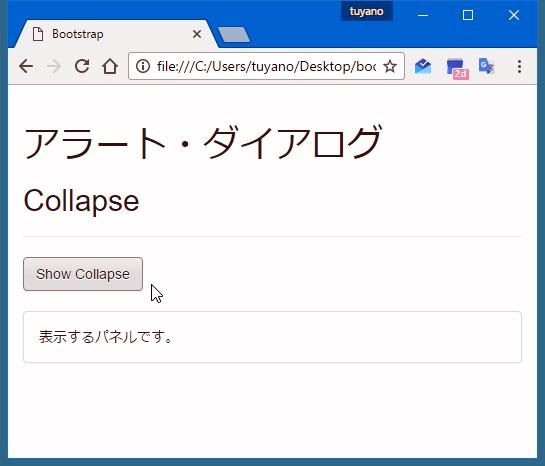This screenshot has width=545, height=466.
Task: Click the Show Collapse button
Action: (x=83, y=274)
